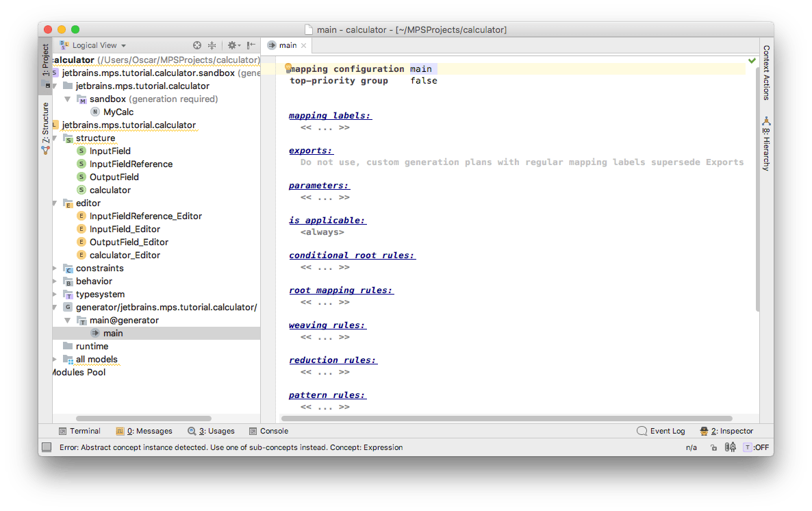Toggle tool window bars with bottom-left square

[x=47, y=447]
